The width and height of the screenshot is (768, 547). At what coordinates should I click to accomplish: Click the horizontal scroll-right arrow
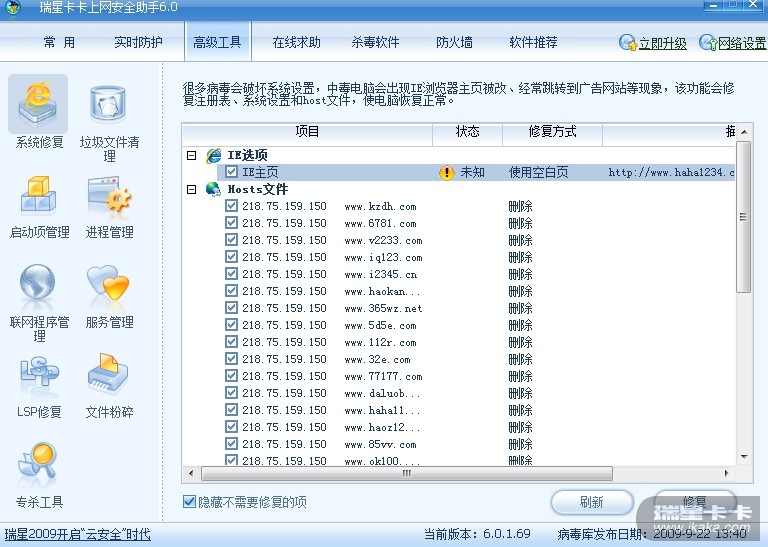click(727, 473)
